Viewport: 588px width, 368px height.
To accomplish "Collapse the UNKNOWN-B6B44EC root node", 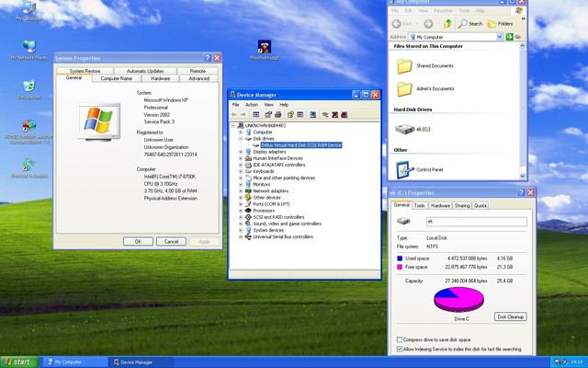I will coord(232,125).
